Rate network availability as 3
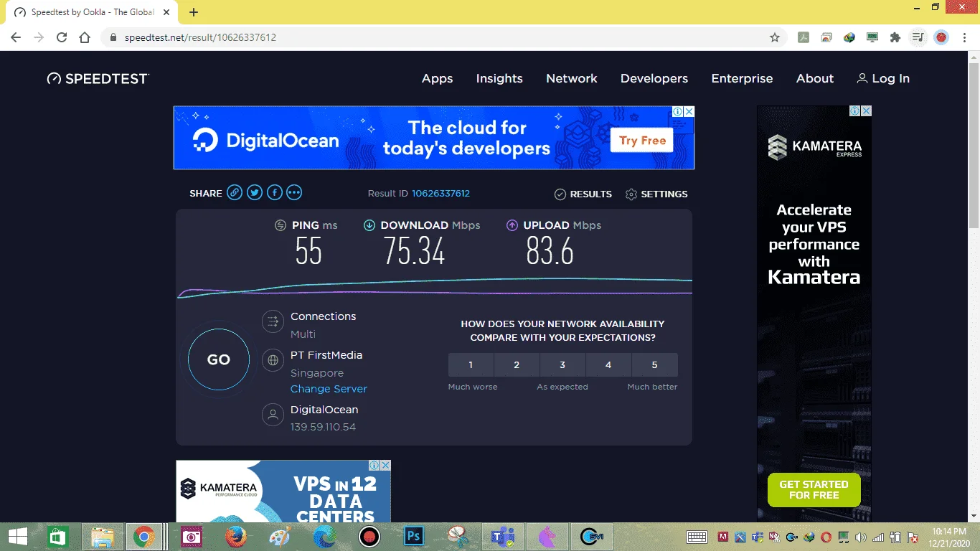This screenshot has width=980, height=551. coord(562,365)
